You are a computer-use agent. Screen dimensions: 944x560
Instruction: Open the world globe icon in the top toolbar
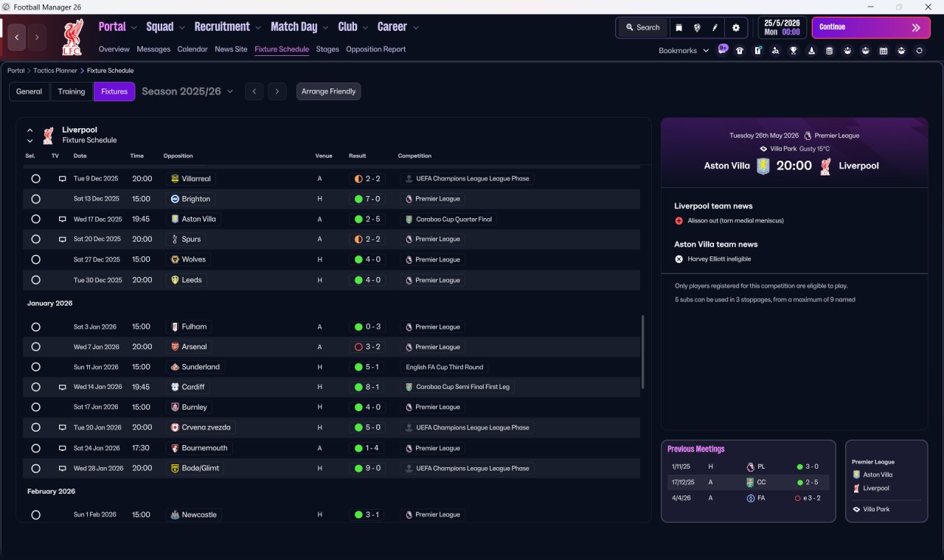pyautogui.click(x=697, y=28)
